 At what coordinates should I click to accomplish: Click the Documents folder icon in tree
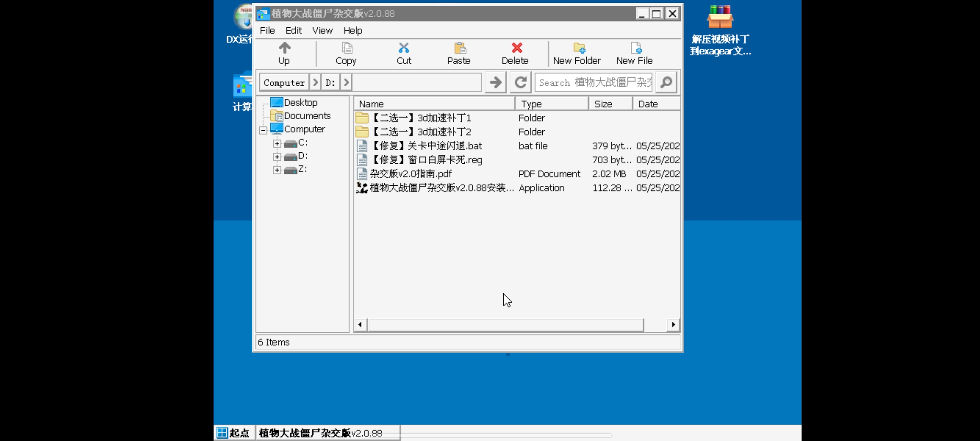277,116
